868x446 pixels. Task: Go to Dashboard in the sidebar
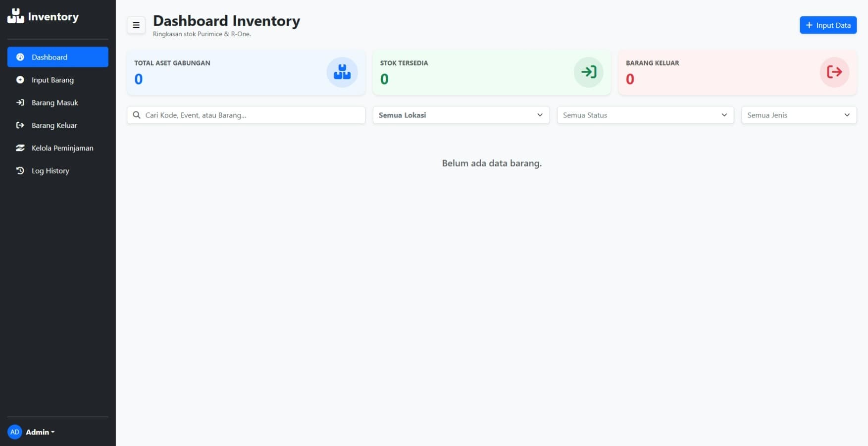(58, 57)
